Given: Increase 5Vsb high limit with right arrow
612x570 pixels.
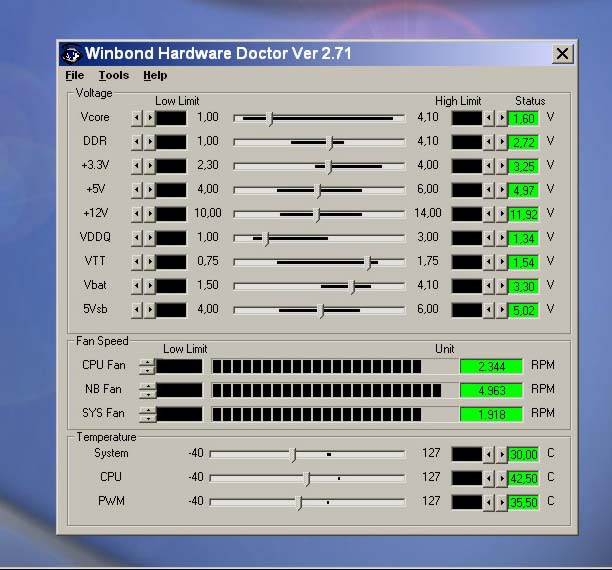Looking at the screenshot, I should [502, 310].
